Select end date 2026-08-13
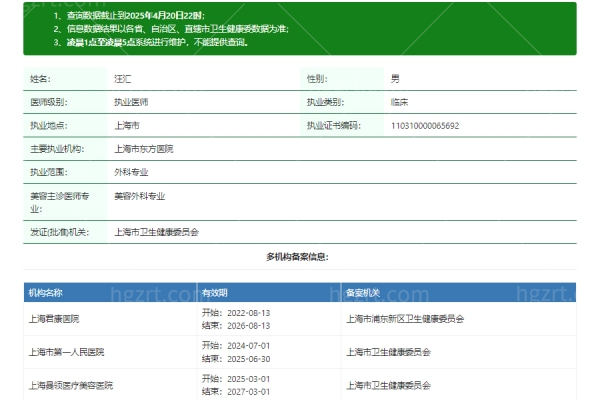Image resolution: width=600 pixels, height=400 pixels. tap(249, 326)
